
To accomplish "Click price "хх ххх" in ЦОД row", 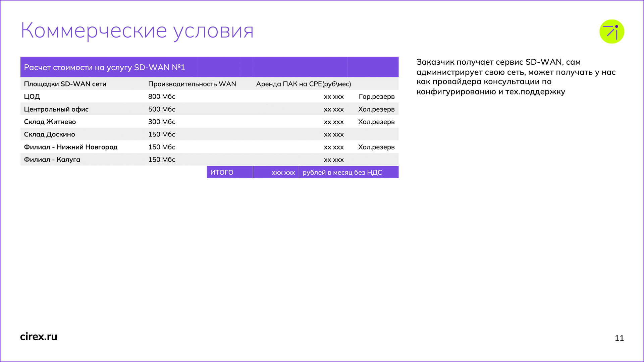I will coord(334,97).
